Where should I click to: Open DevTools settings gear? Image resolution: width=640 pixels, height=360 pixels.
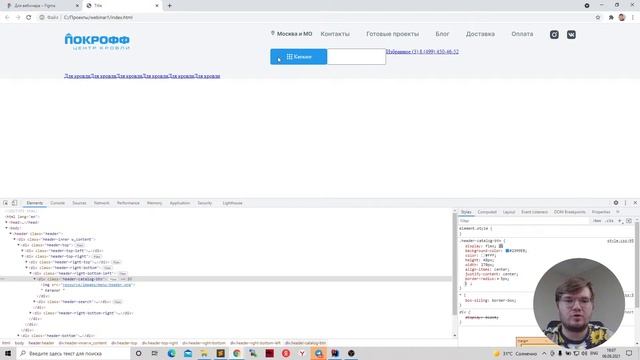[616, 203]
